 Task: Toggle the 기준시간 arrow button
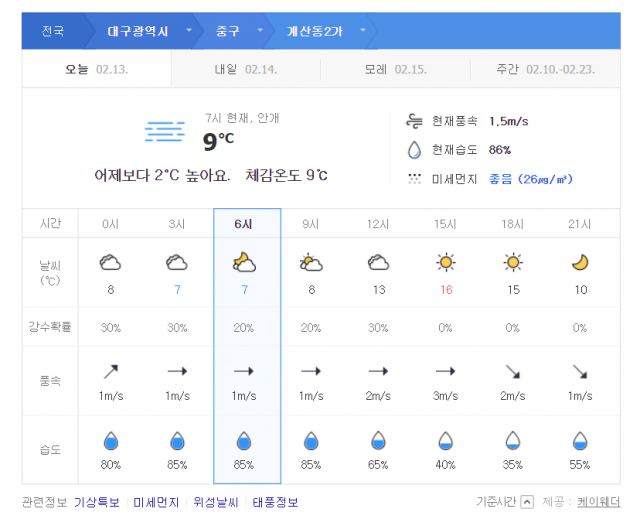[x=527, y=502]
